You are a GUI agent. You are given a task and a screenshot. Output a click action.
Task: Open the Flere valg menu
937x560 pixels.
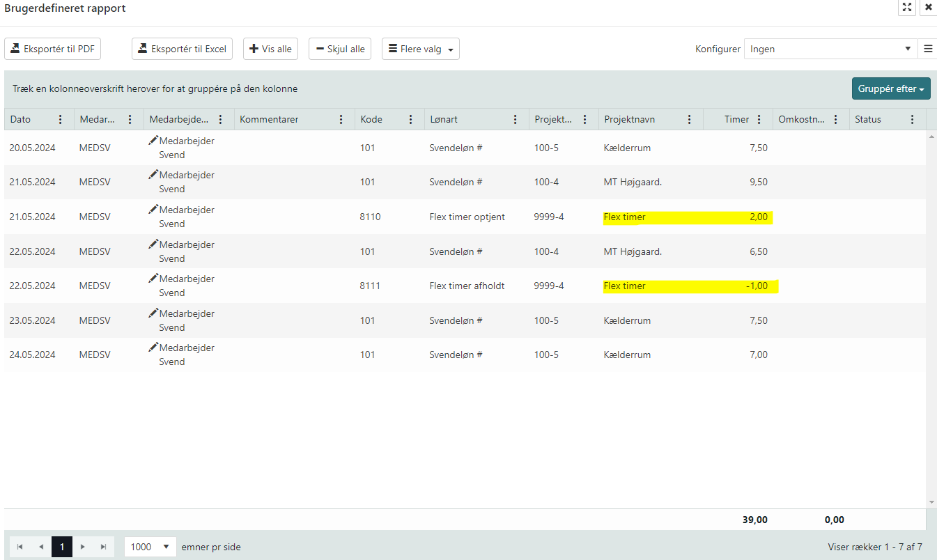(420, 49)
